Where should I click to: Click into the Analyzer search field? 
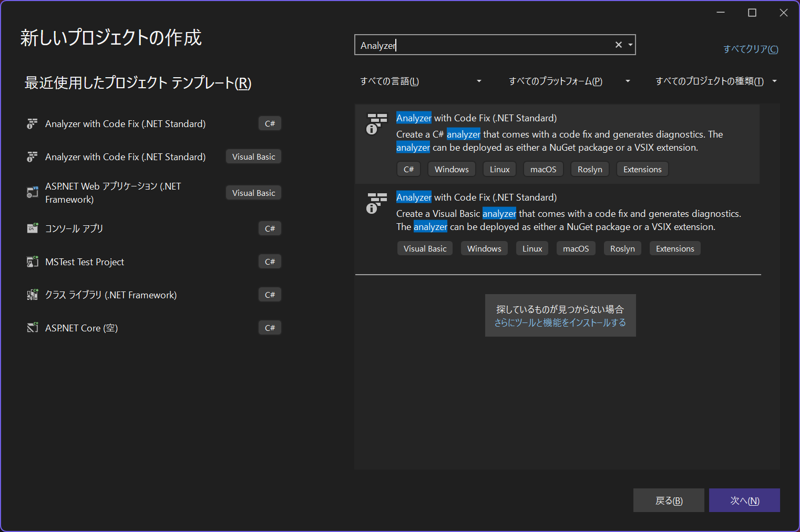point(484,45)
